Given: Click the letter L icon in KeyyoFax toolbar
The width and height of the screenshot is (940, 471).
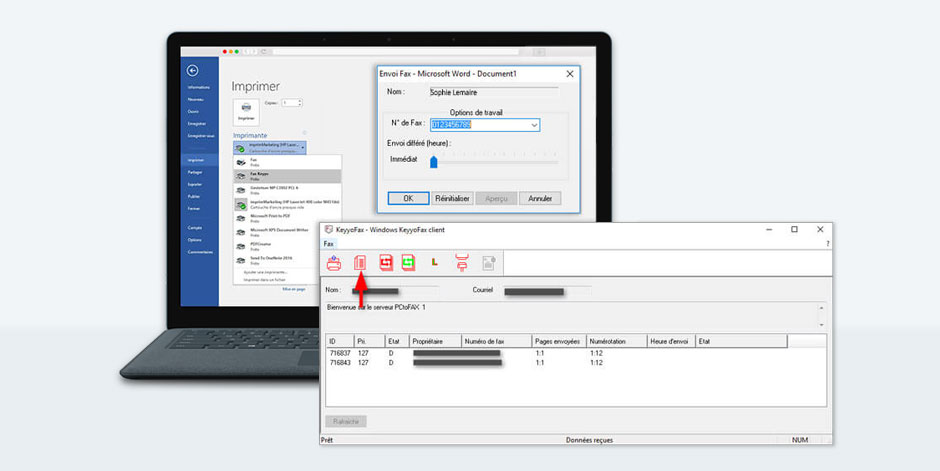Looking at the screenshot, I should [x=435, y=262].
